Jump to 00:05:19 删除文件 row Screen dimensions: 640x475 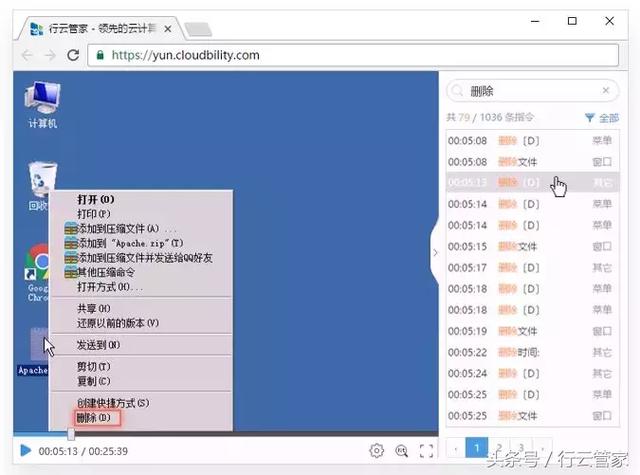[532, 331]
